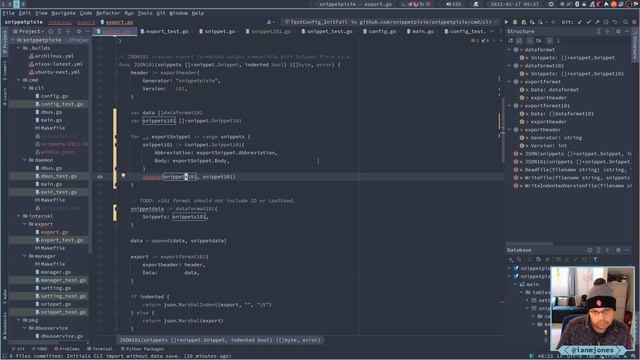Image resolution: width=640 pixels, height=360 pixels.
Task: Toggle the Terminal tool window at bottom
Action: 100,349
